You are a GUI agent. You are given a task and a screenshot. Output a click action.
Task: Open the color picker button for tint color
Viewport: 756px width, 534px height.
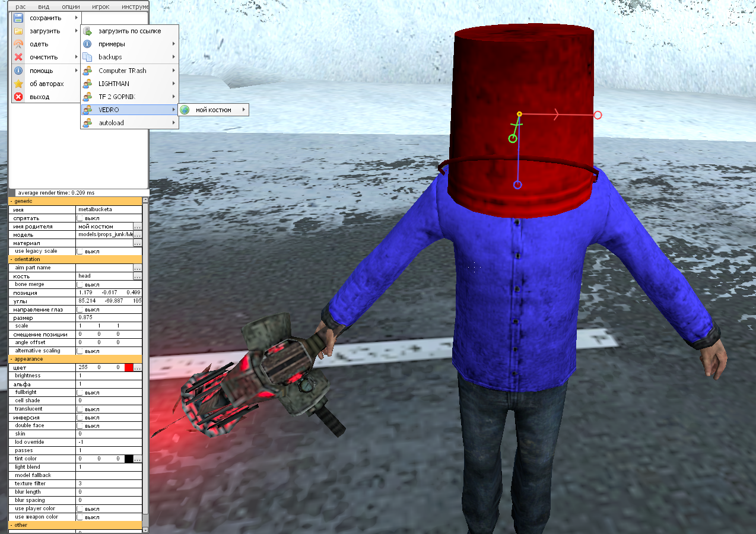(138, 459)
